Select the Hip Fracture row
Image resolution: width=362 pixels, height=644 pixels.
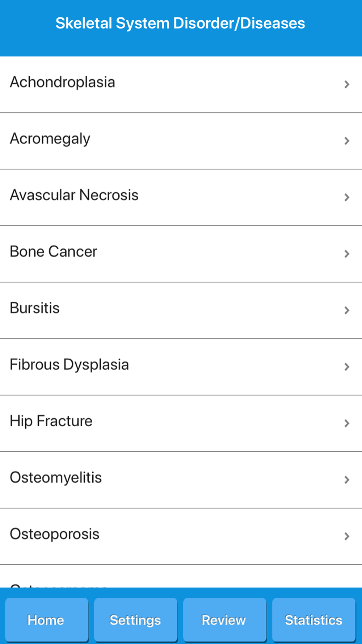pyautogui.click(x=51, y=422)
